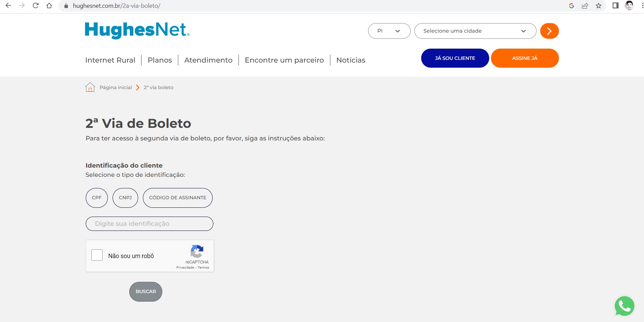644x322 pixels.
Task: Click the HughesNet logo
Action: pos(137,30)
